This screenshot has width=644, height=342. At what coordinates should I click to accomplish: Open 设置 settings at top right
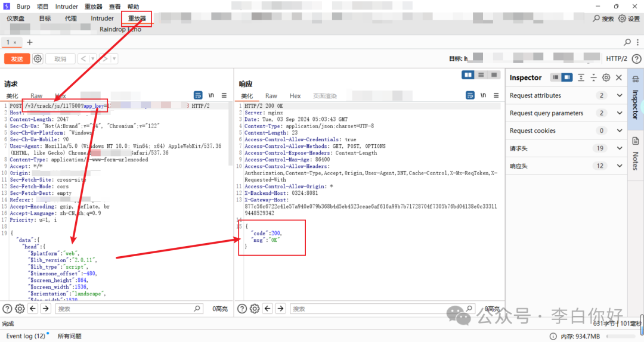click(x=629, y=18)
